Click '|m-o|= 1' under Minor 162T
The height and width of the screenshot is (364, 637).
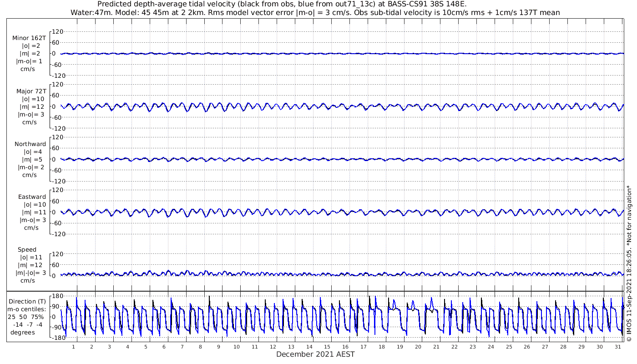(30, 61)
